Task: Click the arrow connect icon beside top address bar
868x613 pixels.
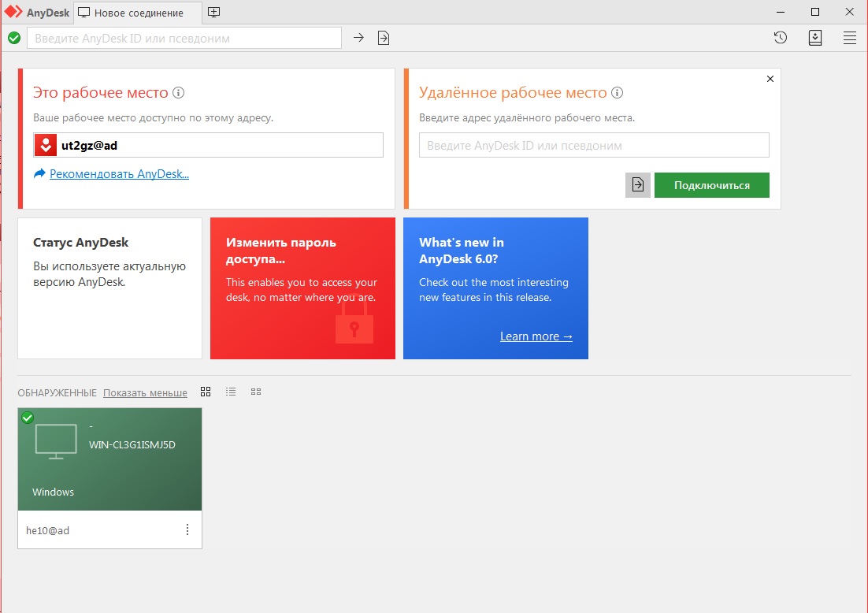Action: [358, 38]
